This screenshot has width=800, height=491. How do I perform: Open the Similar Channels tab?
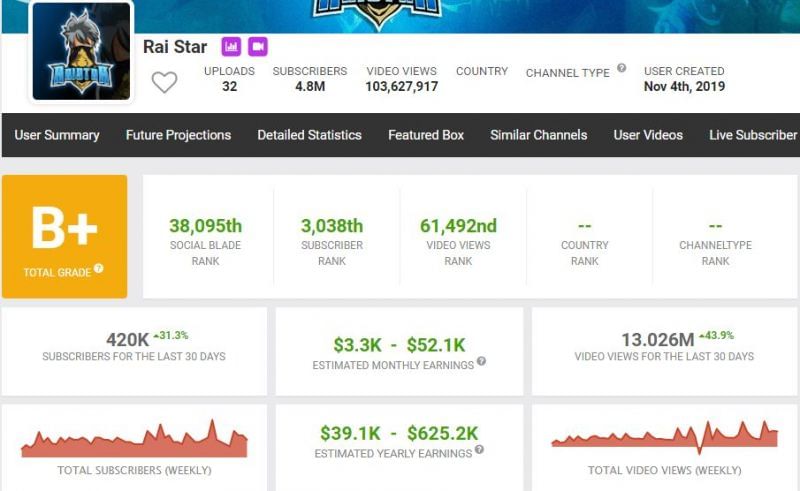point(539,135)
